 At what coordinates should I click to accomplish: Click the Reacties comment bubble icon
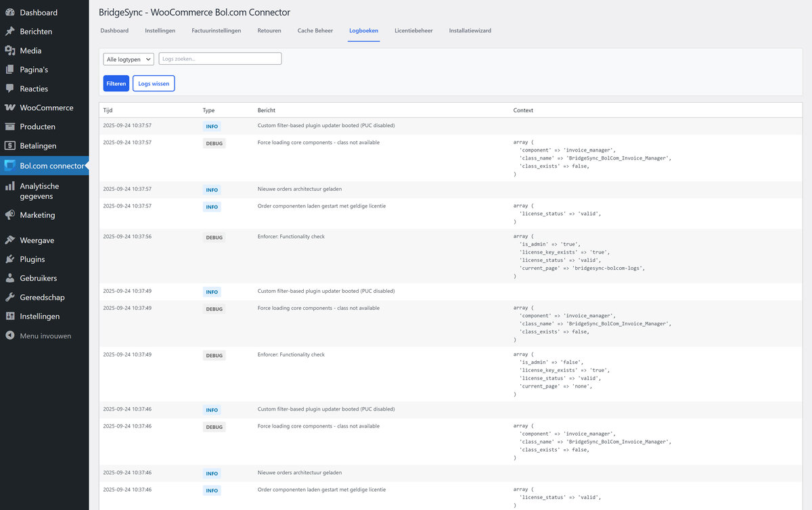click(x=9, y=89)
